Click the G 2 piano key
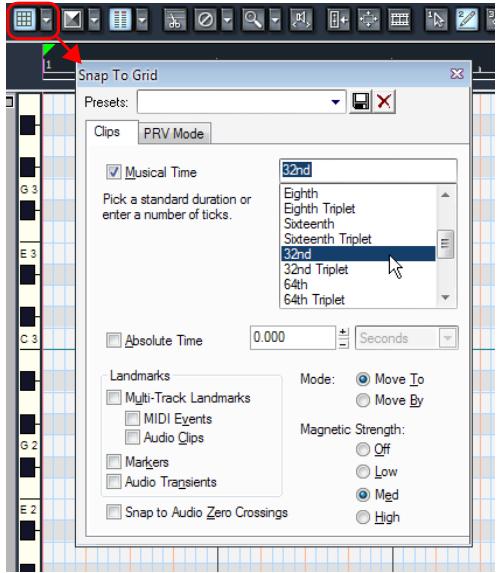498x573 pixels. pos(29,445)
